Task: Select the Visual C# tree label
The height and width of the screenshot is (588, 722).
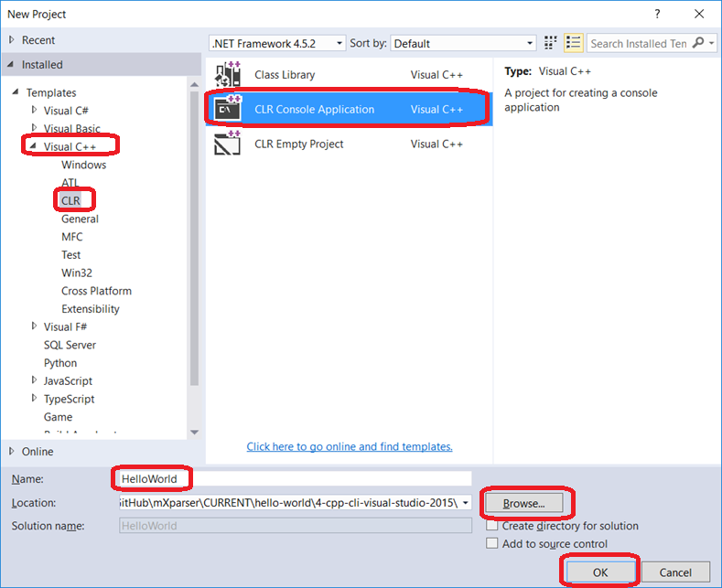Action: pos(66,111)
